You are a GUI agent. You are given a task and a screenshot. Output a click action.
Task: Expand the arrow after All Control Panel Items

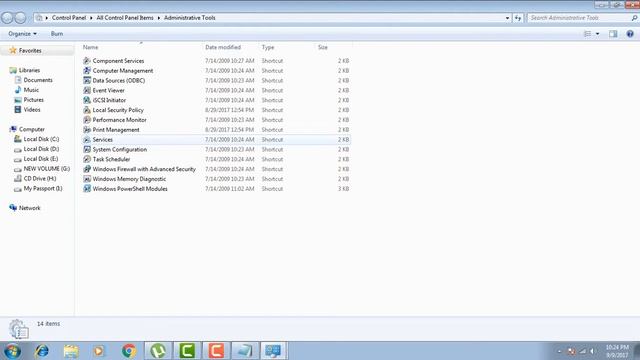click(x=159, y=18)
